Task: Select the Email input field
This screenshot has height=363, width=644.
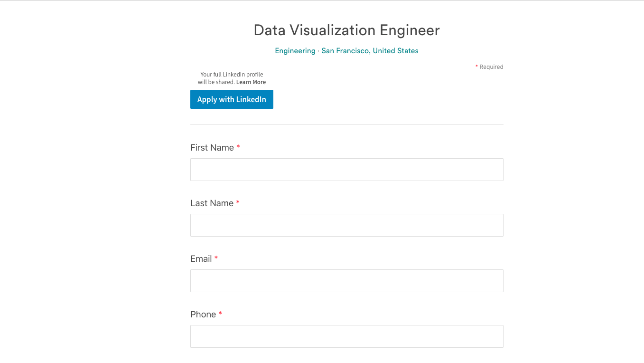Action: (x=346, y=281)
